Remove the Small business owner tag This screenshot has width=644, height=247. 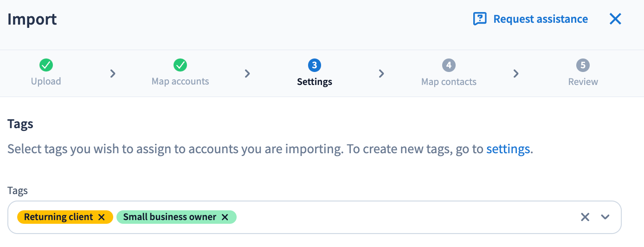click(x=225, y=217)
